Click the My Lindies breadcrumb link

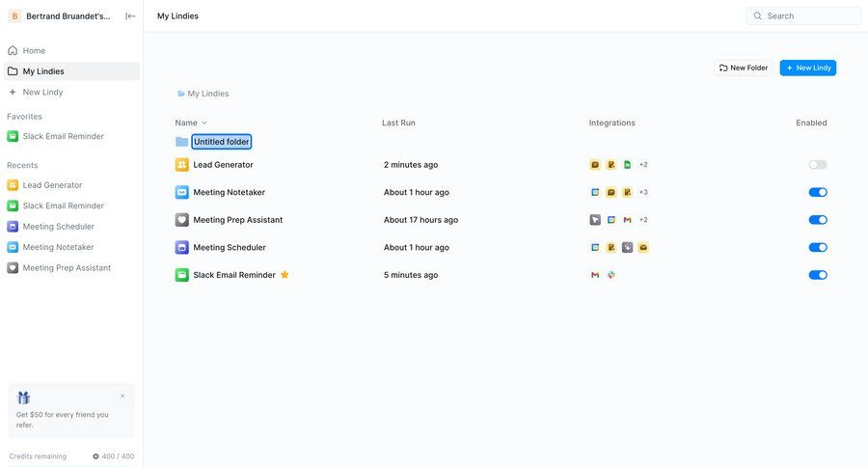[x=203, y=94]
